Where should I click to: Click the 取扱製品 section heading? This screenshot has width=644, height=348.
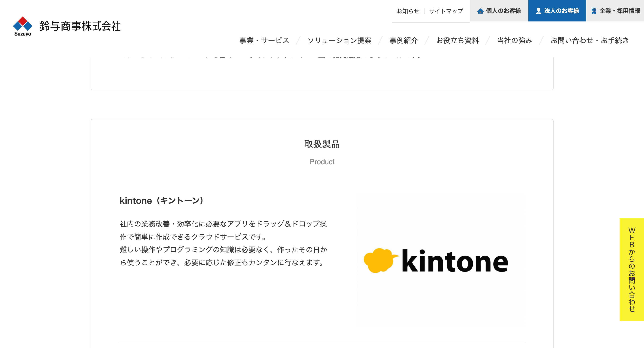click(x=322, y=144)
